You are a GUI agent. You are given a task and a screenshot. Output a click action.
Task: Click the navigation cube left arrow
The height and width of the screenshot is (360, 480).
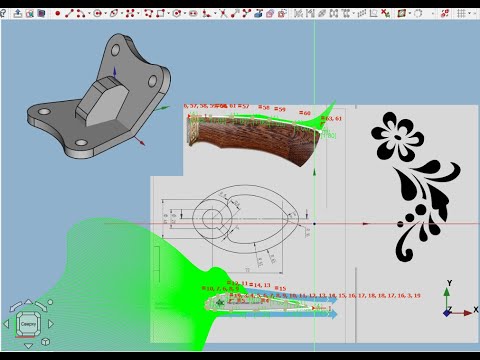click(x=6, y=324)
